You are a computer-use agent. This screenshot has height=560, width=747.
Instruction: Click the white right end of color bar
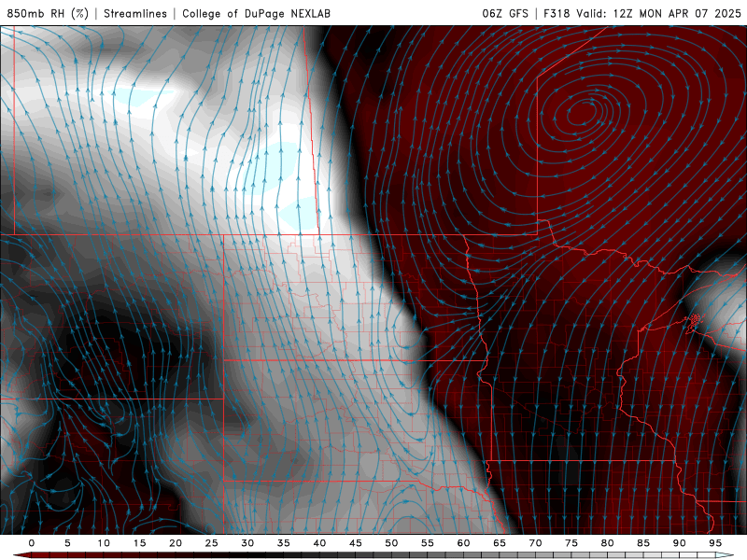pyautogui.click(x=726, y=555)
